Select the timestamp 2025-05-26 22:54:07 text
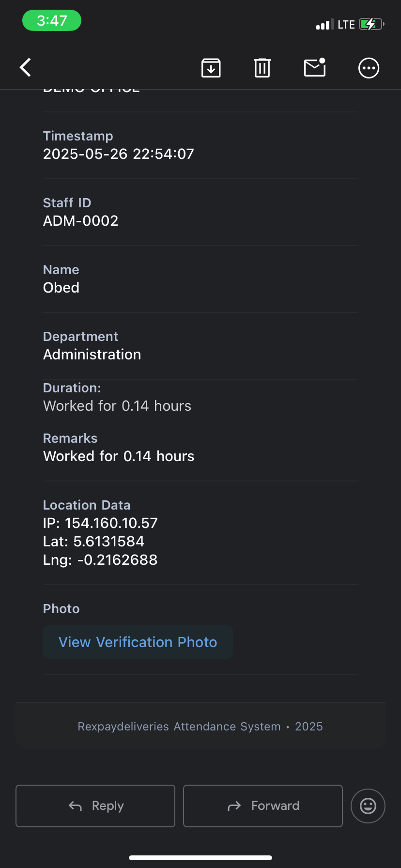This screenshot has height=868, width=401. point(119,154)
